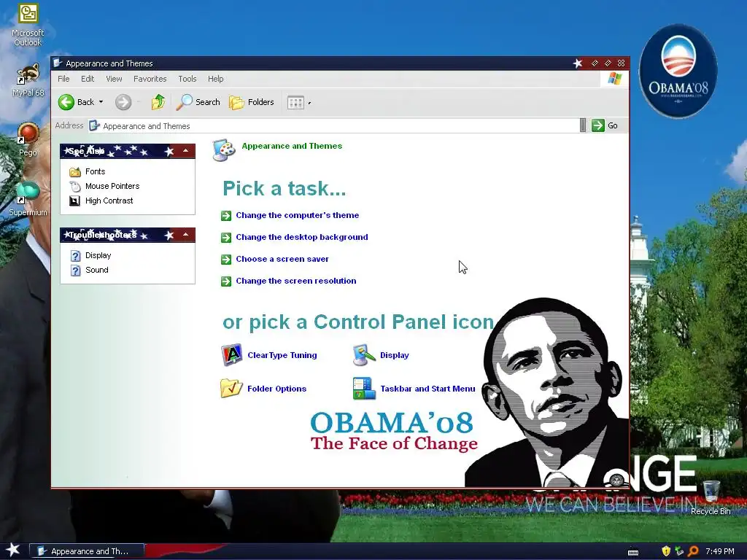The image size is (747, 560).
Task: Click the greyed Forward arrow button
Action: pyautogui.click(x=123, y=102)
